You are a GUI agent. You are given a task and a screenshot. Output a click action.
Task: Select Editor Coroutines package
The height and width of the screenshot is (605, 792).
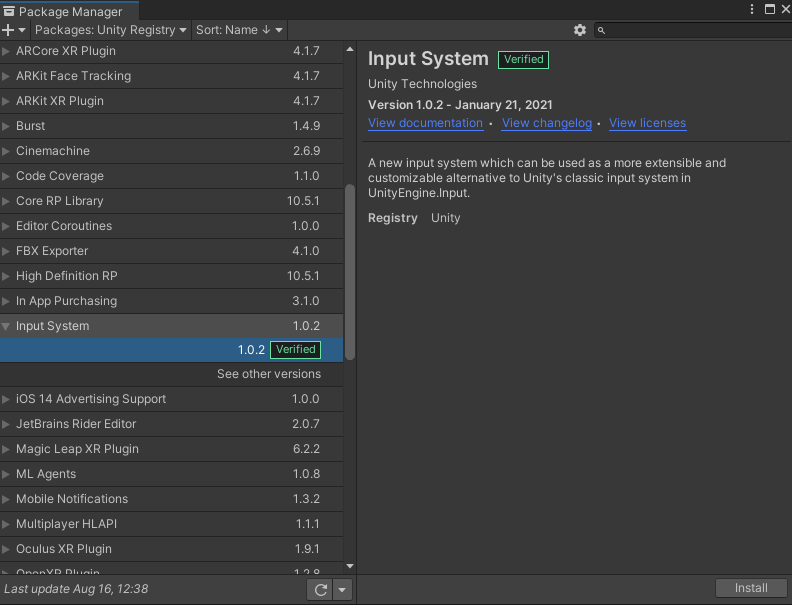click(x=171, y=226)
